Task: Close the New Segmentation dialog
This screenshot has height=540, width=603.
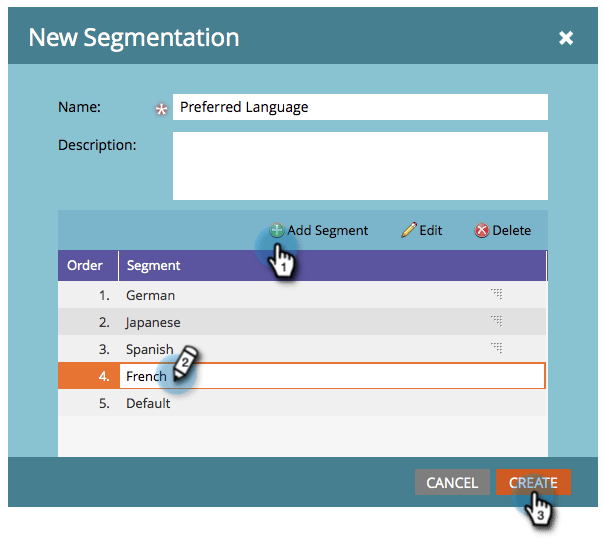Action: coord(566,38)
